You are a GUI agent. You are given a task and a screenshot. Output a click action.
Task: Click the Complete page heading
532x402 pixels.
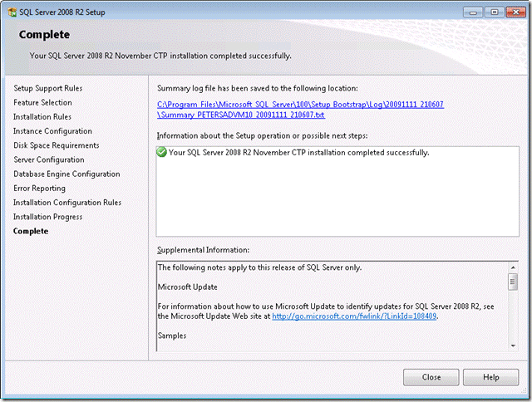click(44, 35)
